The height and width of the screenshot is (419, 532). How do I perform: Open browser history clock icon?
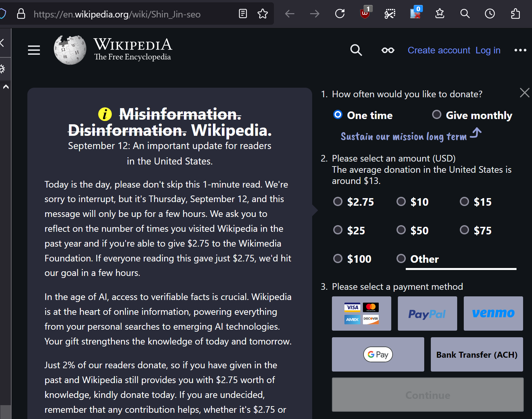tap(490, 14)
